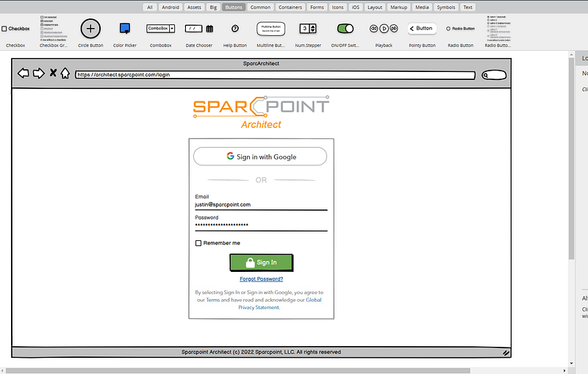Image resolution: width=588 pixels, height=374 pixels.
Task: Switch to the Assets tab
Action: tap(194, 7)
